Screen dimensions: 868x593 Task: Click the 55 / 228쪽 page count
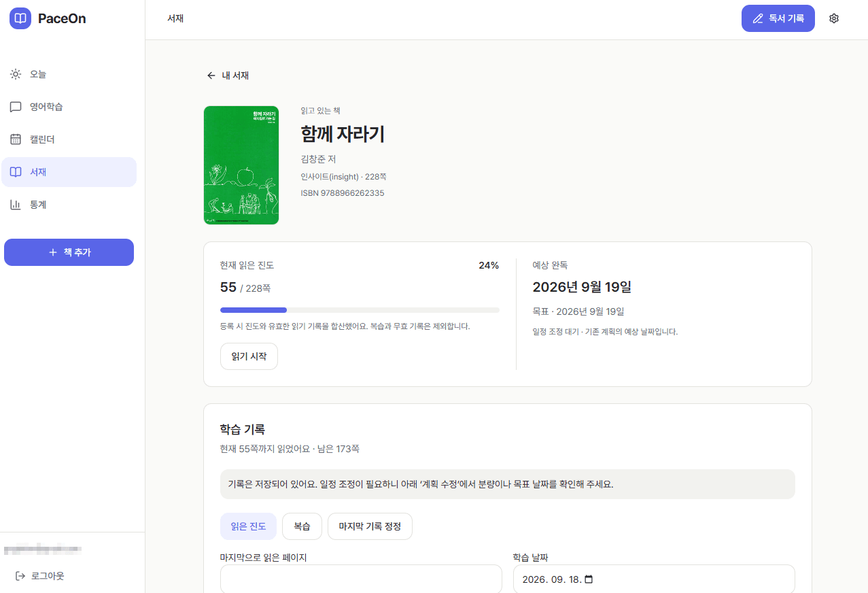pyautogui.click(x=245, y=288)
